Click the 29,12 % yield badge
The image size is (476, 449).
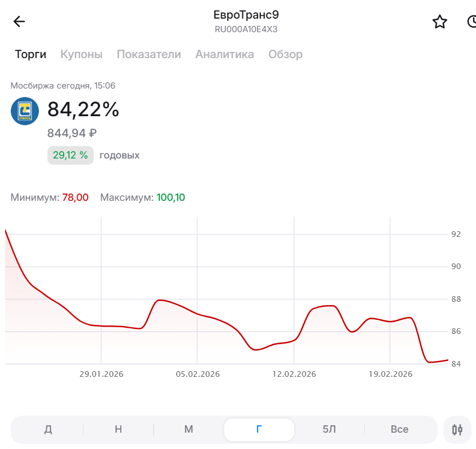click(71, 156)
